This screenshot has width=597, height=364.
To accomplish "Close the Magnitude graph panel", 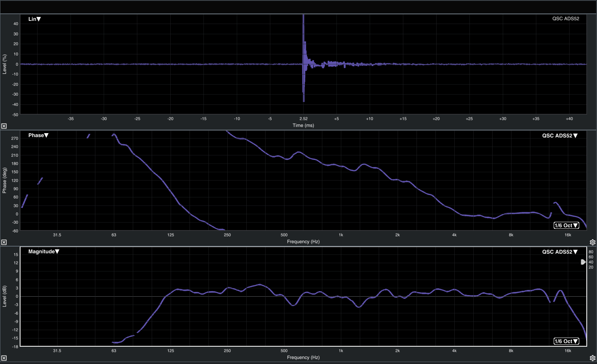I will pyautogui.click(x=4, y=358).
